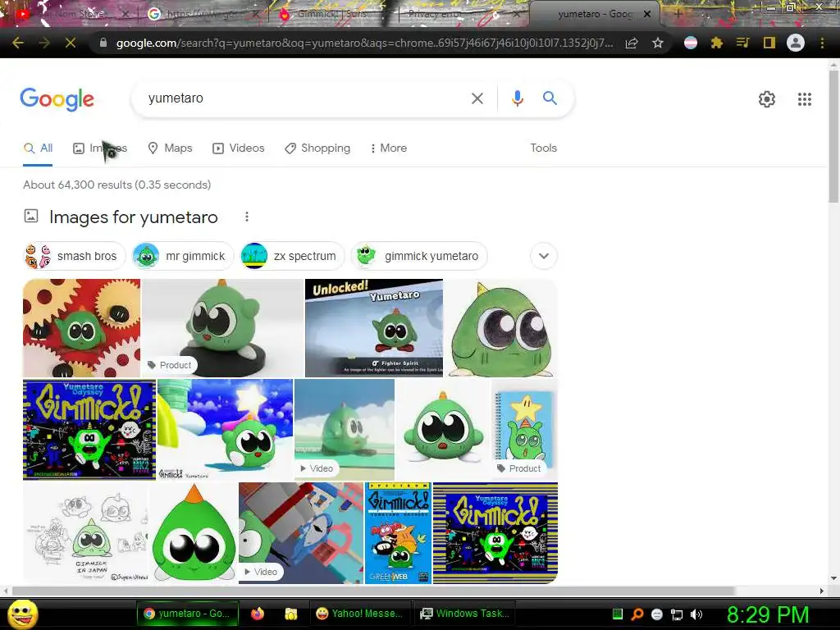840x630 pixels.
Task: Switch to the Privacy error browser tab
Action: pyautogui.click(x=463, y=14)
